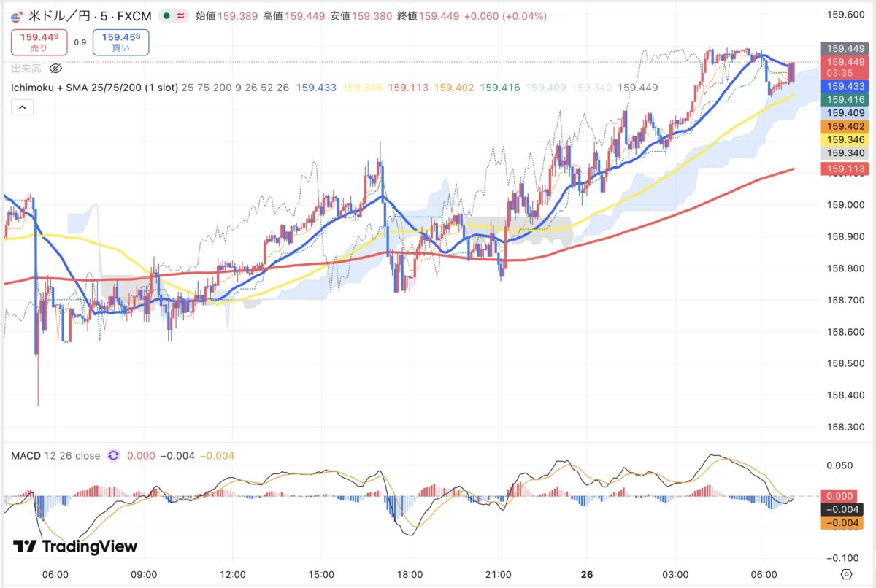Click the blue 159.433 SMA price label

click(x=845, y=86)
